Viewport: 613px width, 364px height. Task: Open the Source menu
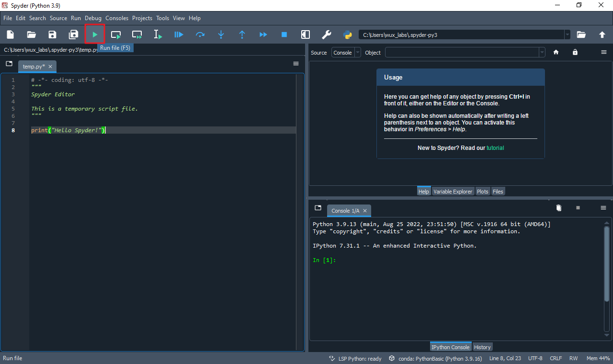58,18
